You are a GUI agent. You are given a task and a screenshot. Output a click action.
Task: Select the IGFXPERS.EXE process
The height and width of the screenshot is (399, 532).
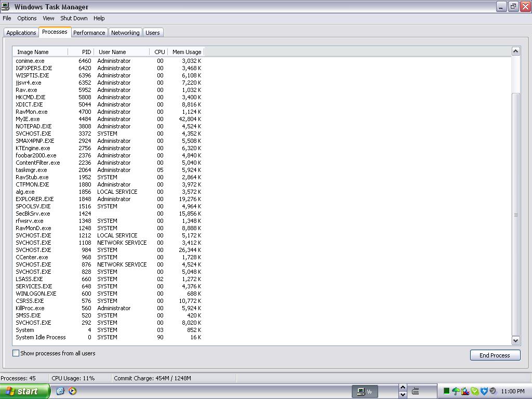[x=109, y=68]
